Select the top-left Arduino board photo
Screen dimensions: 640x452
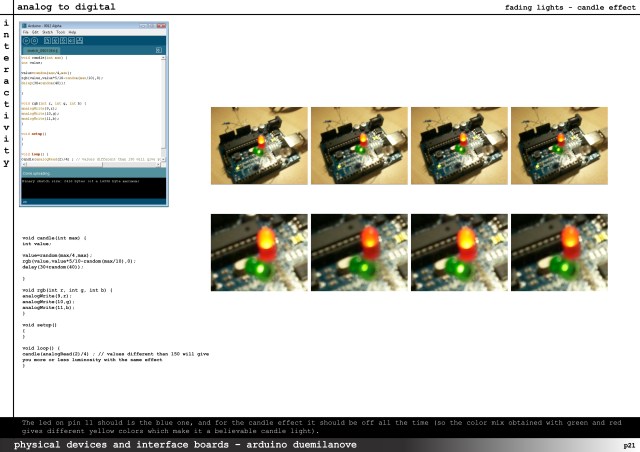click(259, 146)
